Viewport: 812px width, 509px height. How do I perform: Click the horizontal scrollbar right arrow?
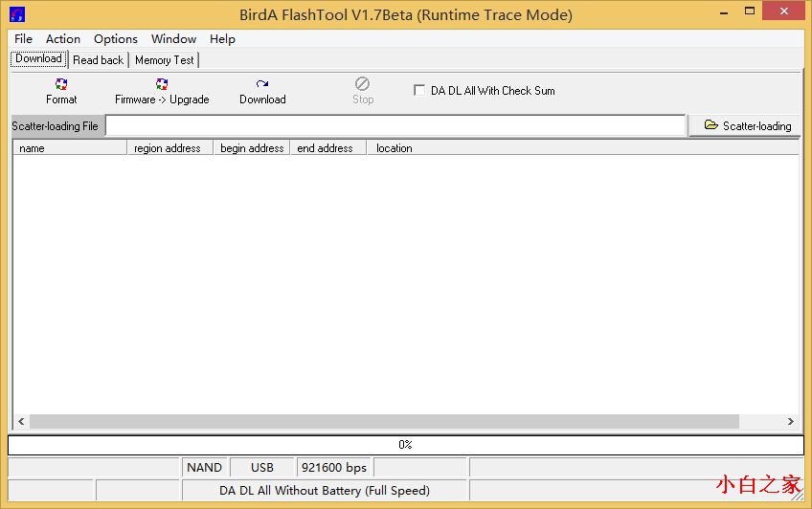[x=790, y=422]
